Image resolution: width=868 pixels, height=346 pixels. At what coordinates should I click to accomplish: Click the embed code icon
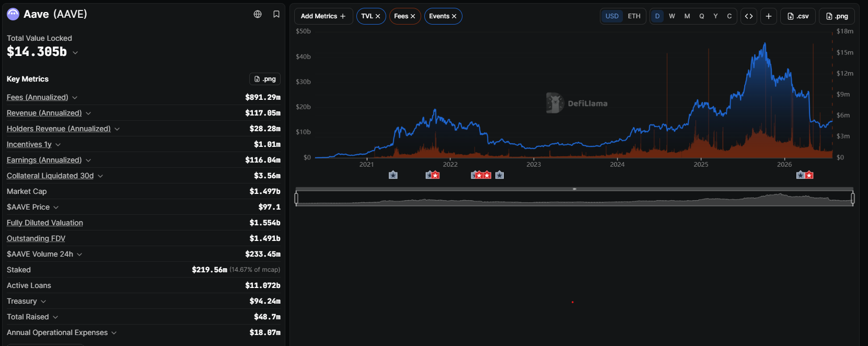click(749, 16)
